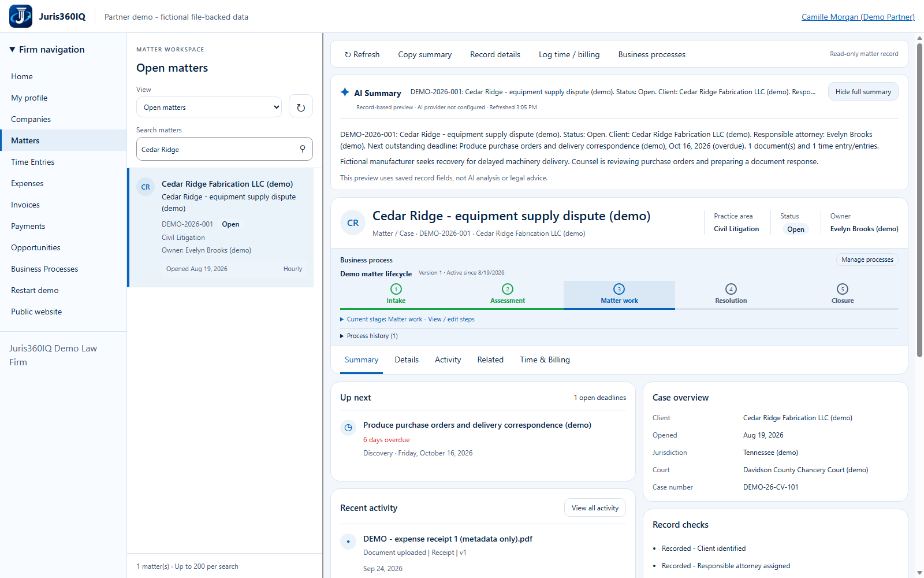This screenshot has height=578, width=924.
Task: Select the Resolution stage circle
Action: click(731, 289)
